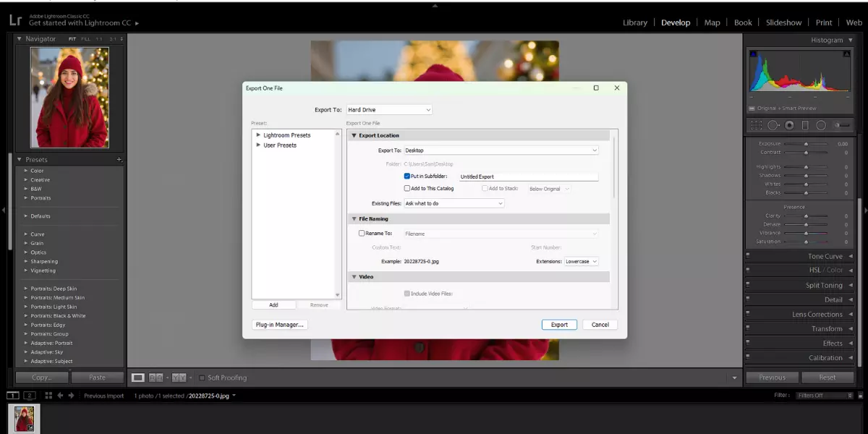Switch to the Map module
The image size is (868, 434).
tap(712, 22)
